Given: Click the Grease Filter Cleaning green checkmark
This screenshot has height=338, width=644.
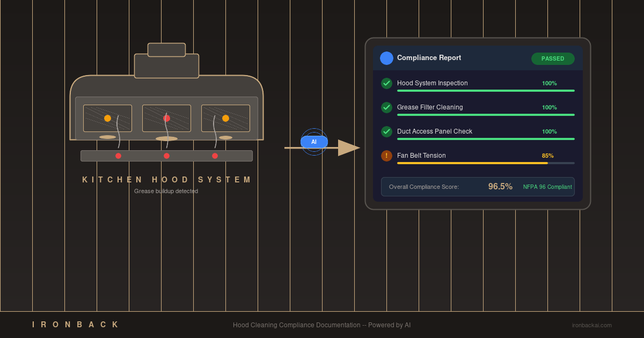Looking at the screenshot, I should click(386, 107).
